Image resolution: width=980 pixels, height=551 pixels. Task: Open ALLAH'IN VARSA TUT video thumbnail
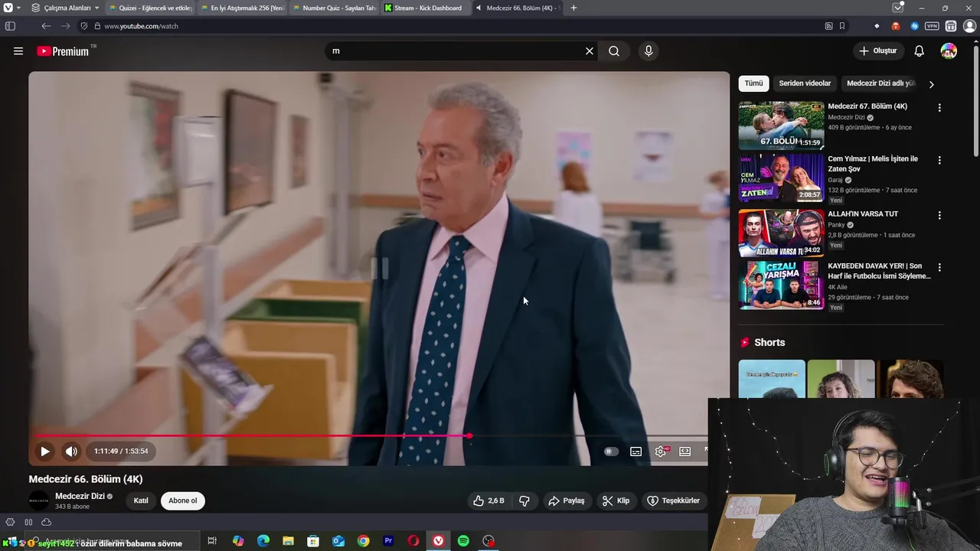pyautogui.click(x=781, y=233)
